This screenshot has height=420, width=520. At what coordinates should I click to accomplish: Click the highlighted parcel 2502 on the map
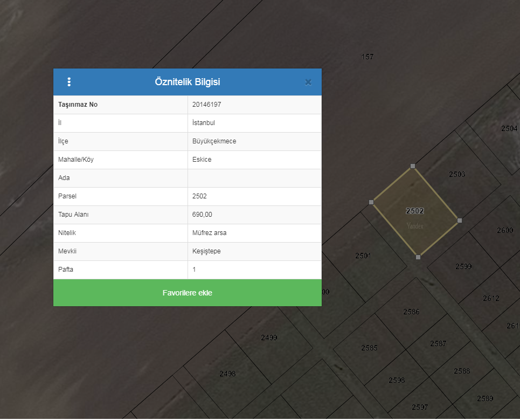point(415,211)
